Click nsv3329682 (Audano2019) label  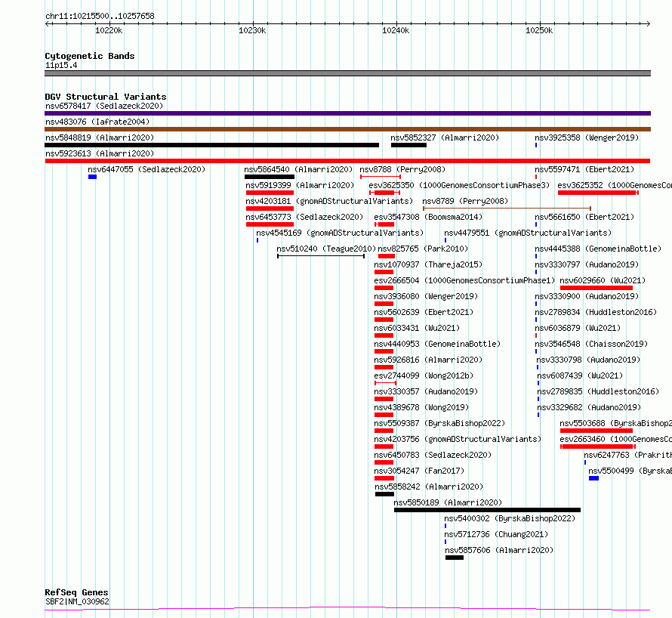tap(589, 407)
